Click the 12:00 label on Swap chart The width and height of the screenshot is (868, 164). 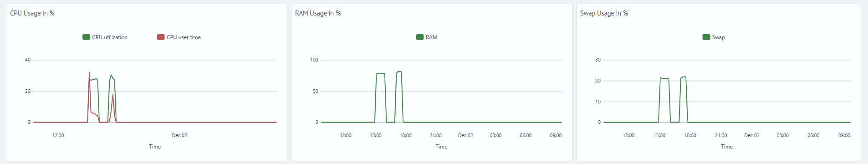[x=628, y=135]
